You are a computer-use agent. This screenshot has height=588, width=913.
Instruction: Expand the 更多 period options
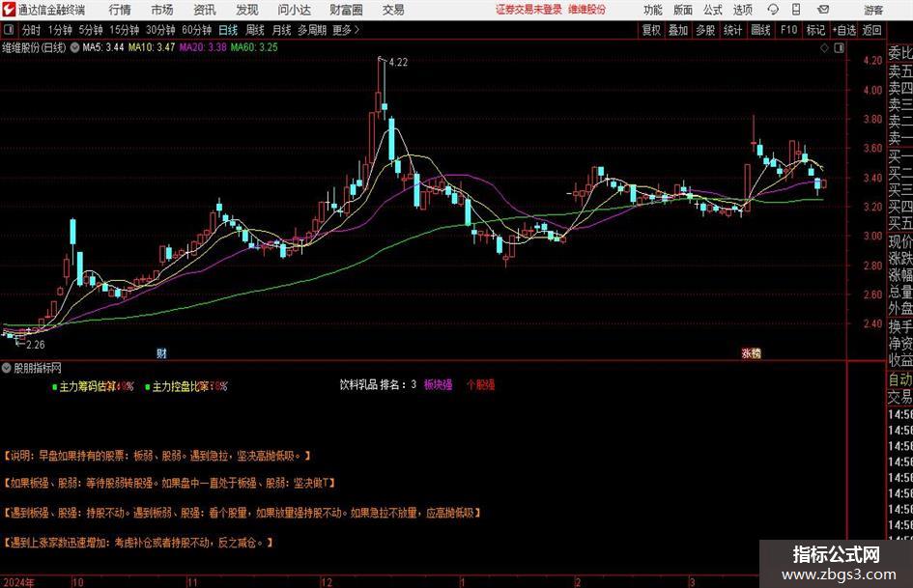click(x=346, y=30)
